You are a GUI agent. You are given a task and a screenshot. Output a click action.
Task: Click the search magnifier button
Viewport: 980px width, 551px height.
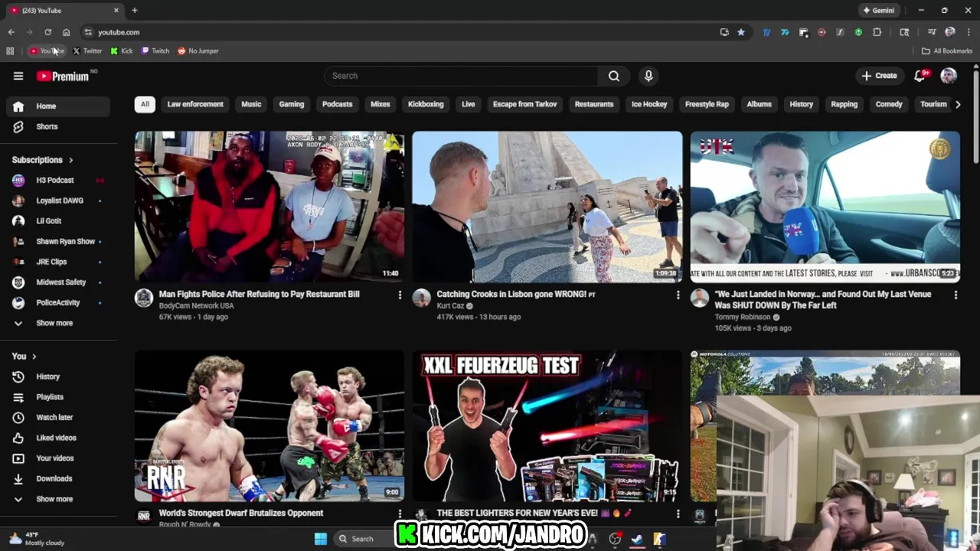[614, 76]
